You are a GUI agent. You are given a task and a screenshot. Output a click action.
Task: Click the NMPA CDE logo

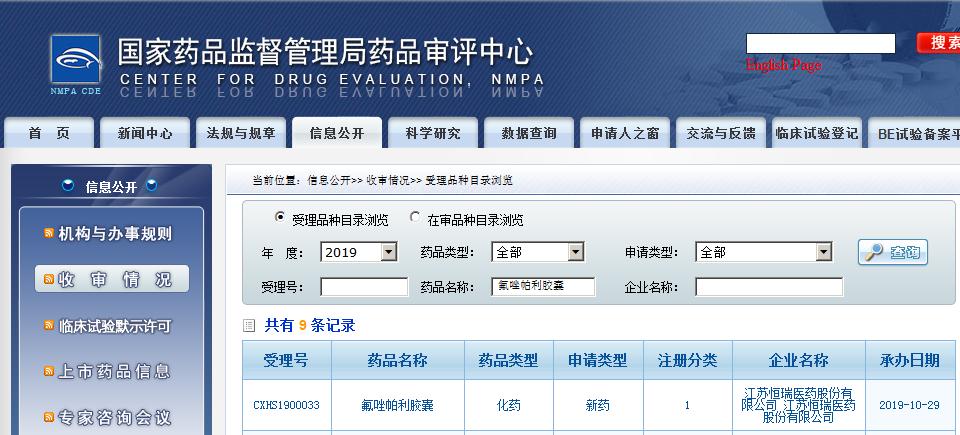pos(76,64)
